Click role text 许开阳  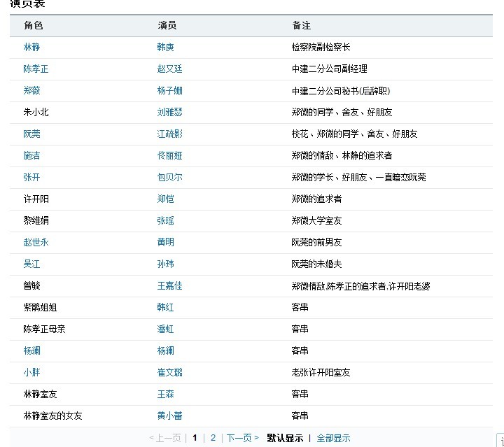(x=36, y=199)
